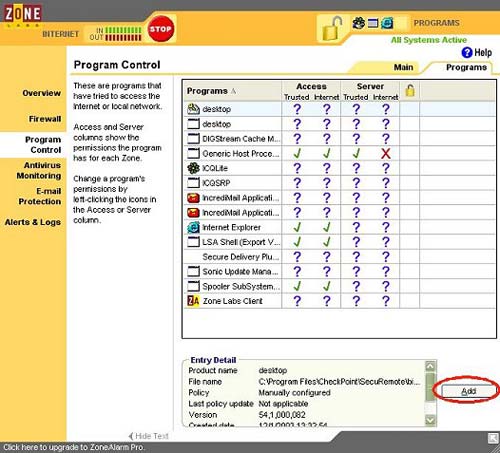Click the Manually configured policy value
The image size is (500, 453).
294,393
